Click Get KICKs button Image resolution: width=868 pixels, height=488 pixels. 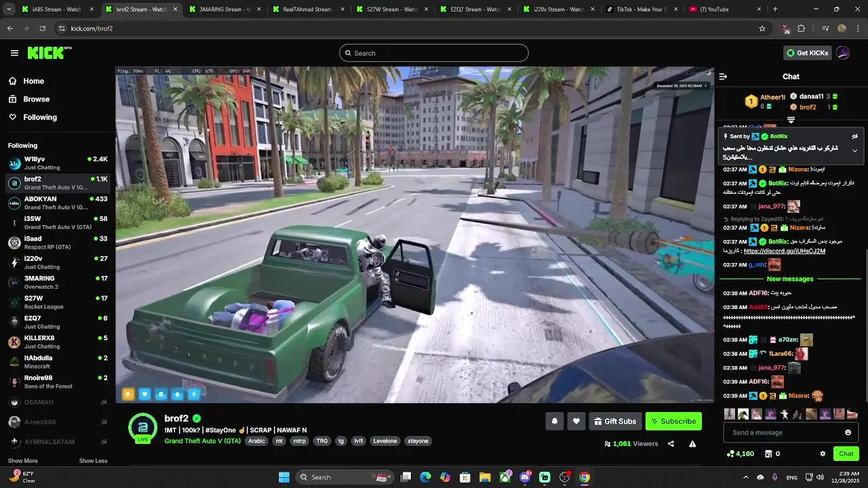(x=807, y=53)
